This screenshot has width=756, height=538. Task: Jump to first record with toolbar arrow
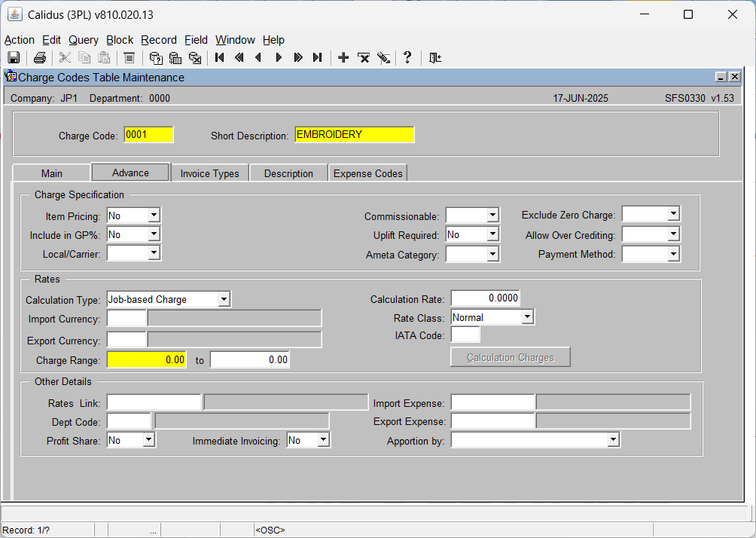219,58
